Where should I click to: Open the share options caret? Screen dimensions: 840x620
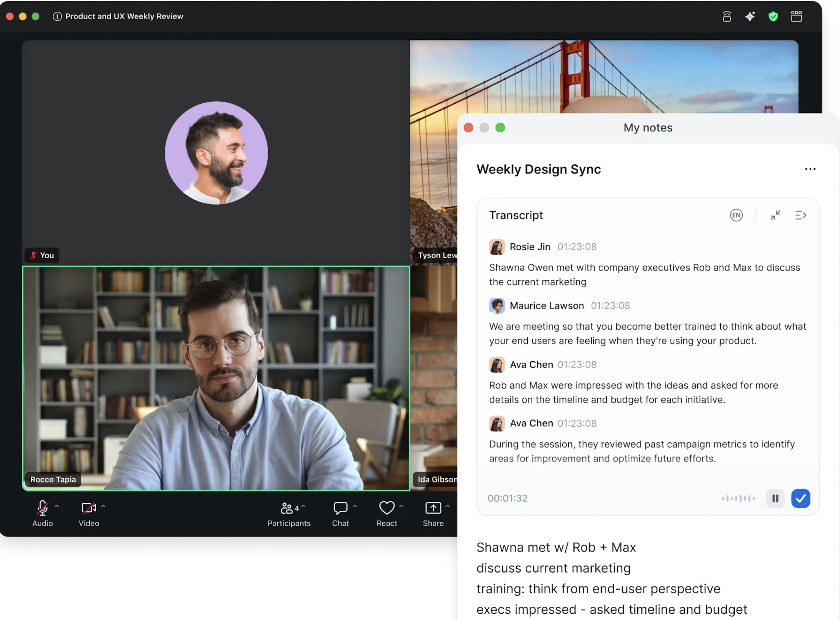coord(447,506)
